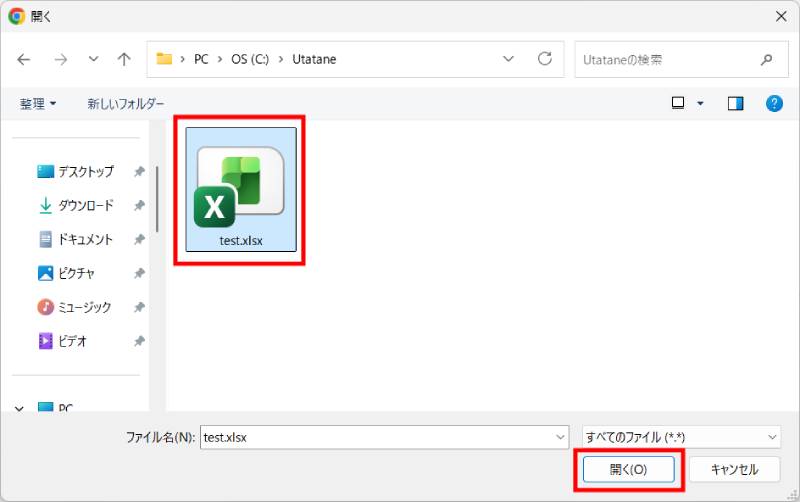Click the pin icon beside ミュージック

click(x=139, y=307)
